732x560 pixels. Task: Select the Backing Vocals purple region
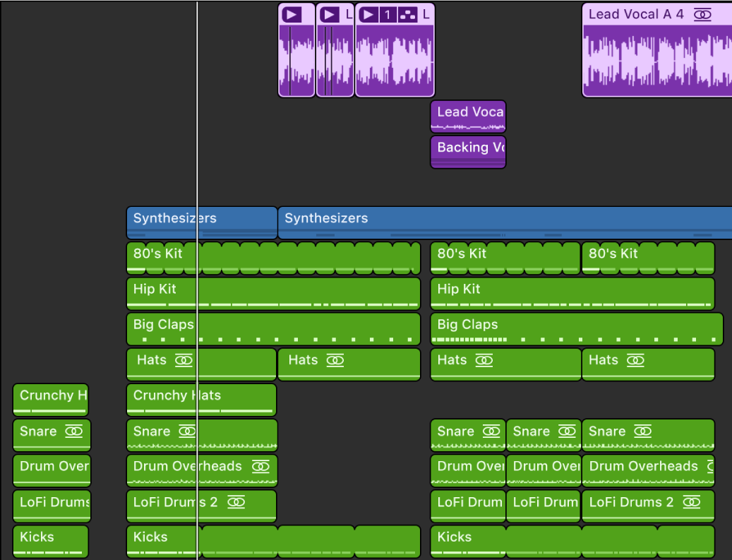point(468,152)
